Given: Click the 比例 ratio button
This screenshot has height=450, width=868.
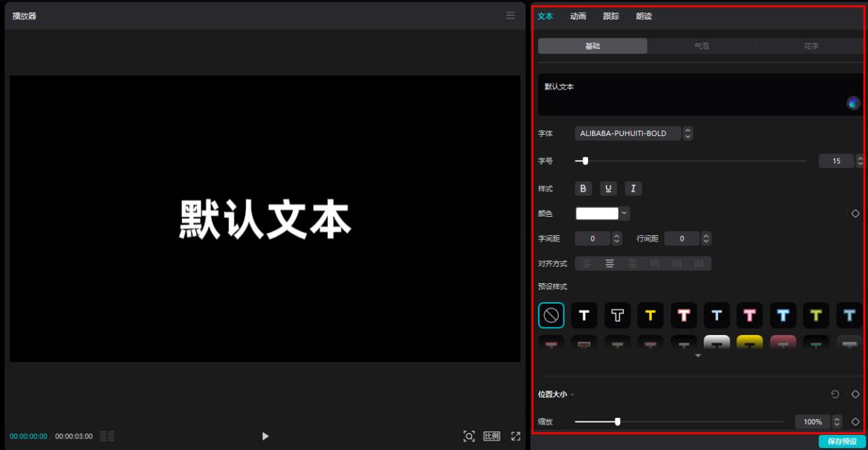Looking at the screenshot, I should click(491, 436).
